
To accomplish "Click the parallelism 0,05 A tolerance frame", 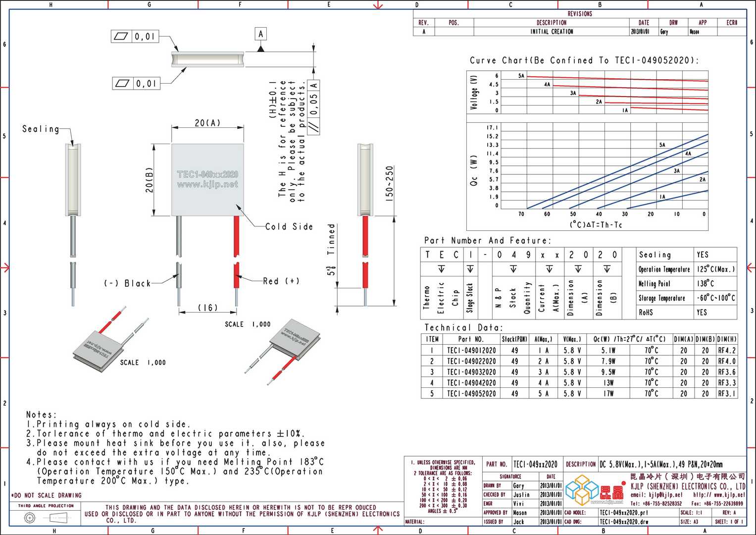I will click(x=314, y=107).
